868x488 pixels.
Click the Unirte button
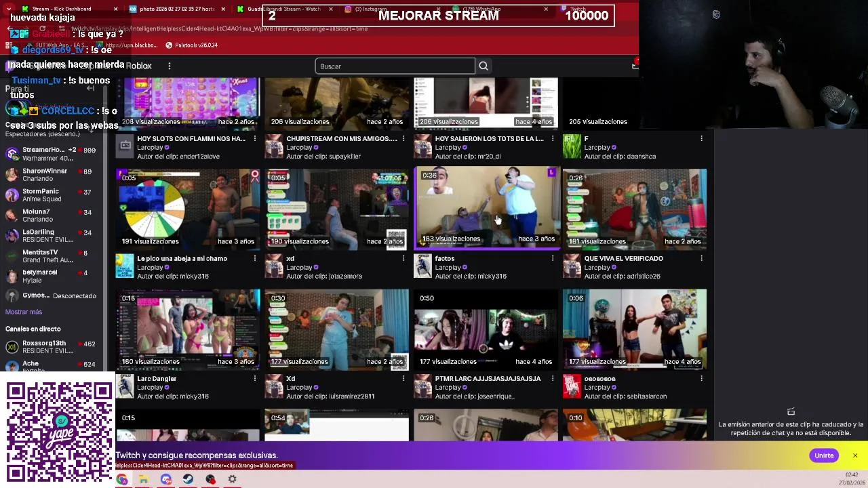(x=824, y=455)
